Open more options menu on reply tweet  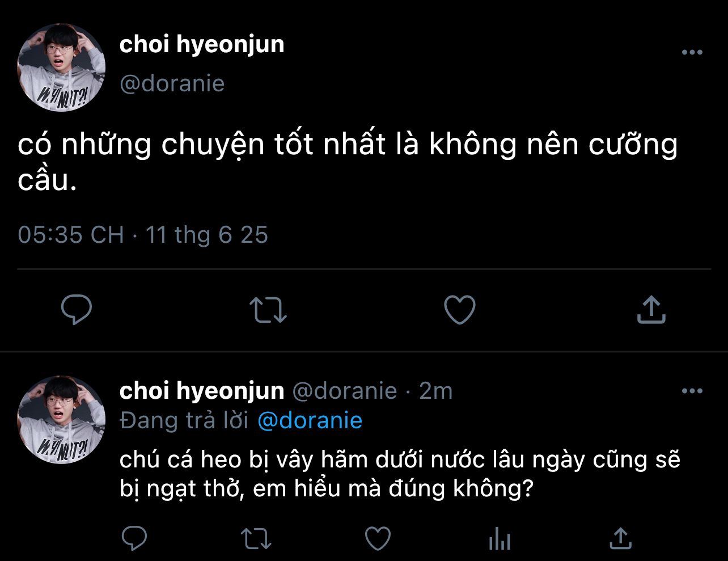[692, 391]
